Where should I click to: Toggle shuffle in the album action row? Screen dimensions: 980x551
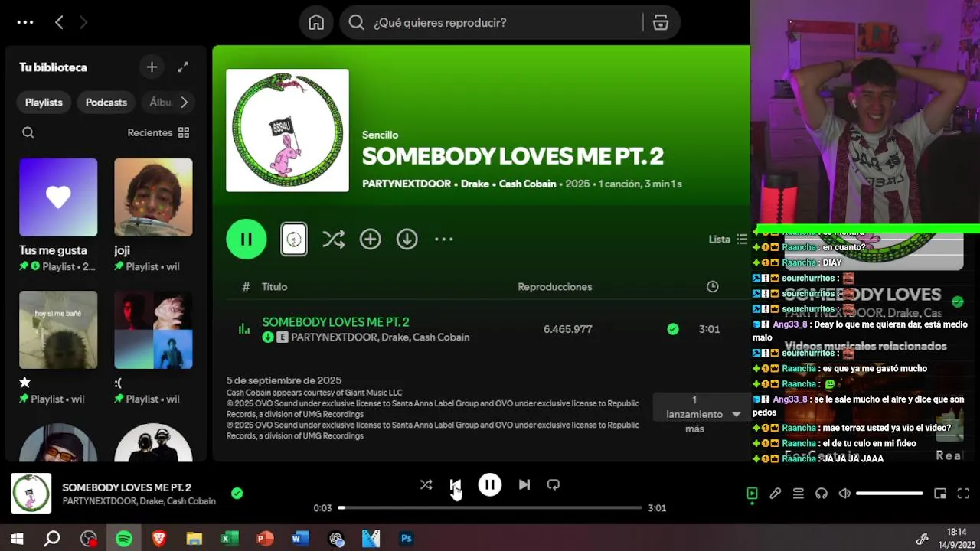(334, 240)
